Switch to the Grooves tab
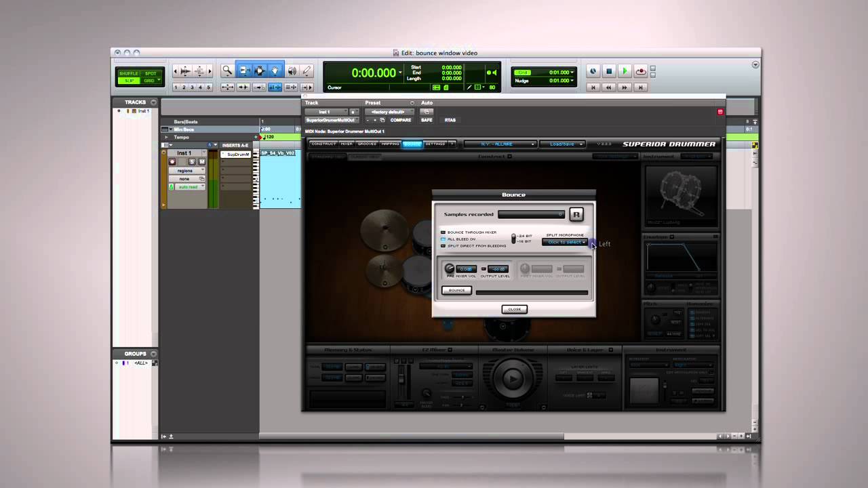The height and width of the screenshot is (488, 868). tap(367, 144)
